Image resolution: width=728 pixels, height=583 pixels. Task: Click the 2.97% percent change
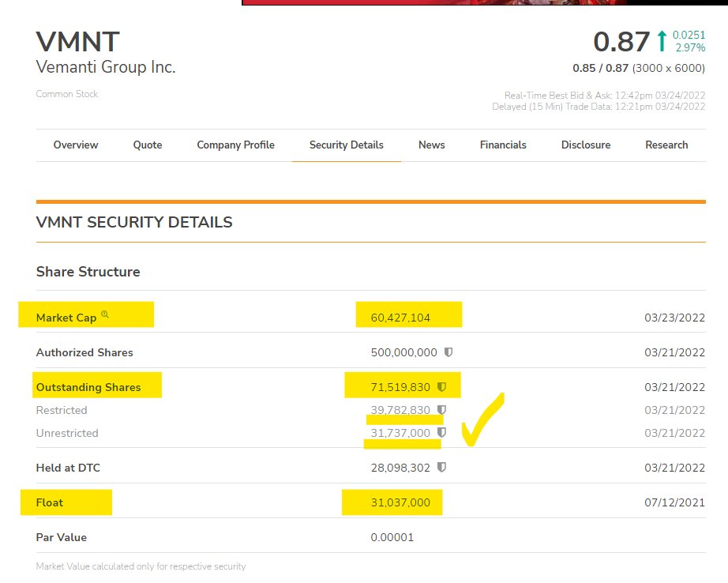pyautogui.click(x=690, y=47)
